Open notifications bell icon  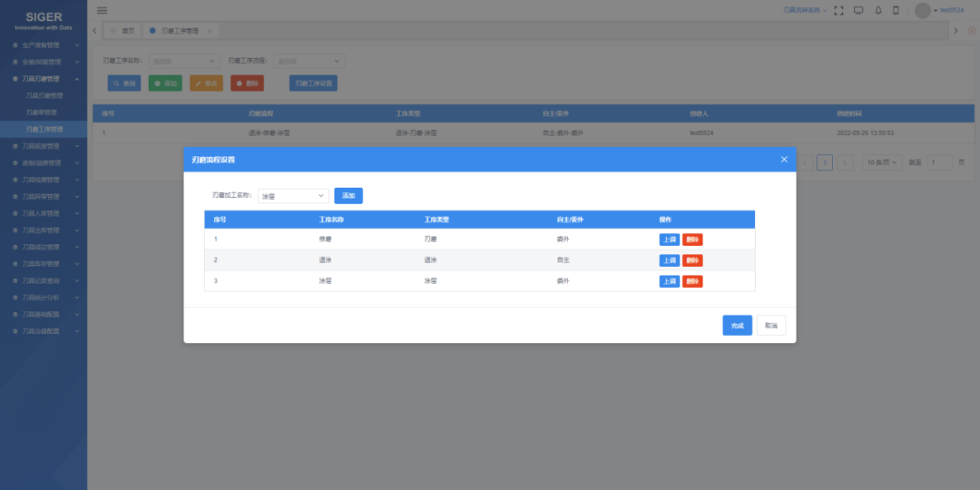pyautogui.click(x=877, y=10)
